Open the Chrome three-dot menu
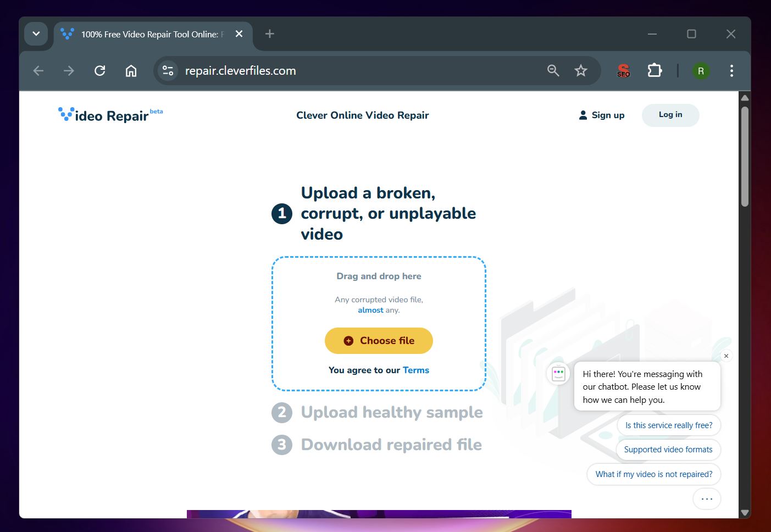 pyautogui.click(x=731, y=71)
